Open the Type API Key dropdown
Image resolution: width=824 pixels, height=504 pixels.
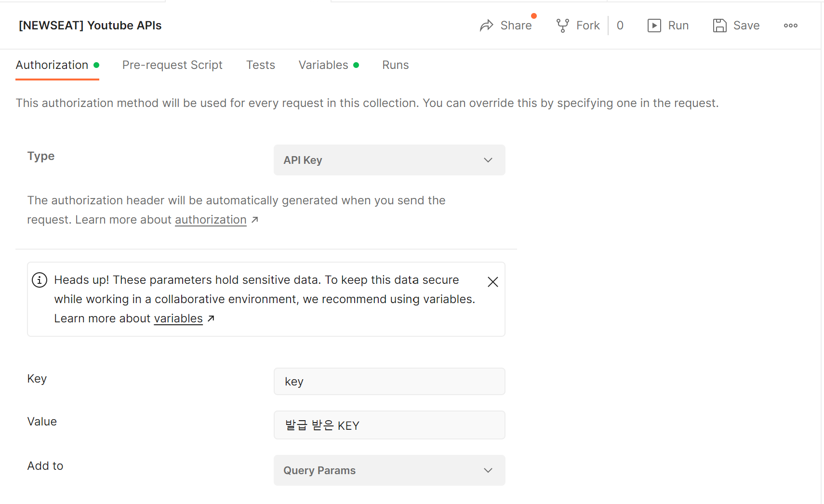(x=389, y=160)
